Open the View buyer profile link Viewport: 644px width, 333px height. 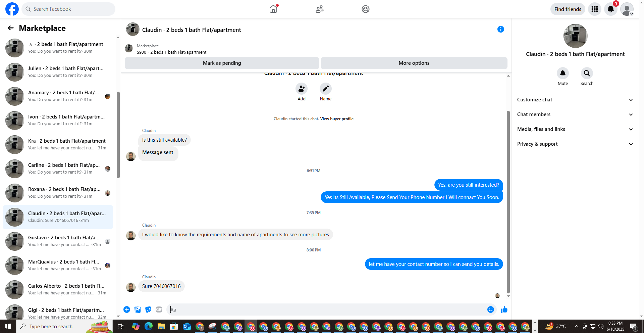click(x=337, y=119)
